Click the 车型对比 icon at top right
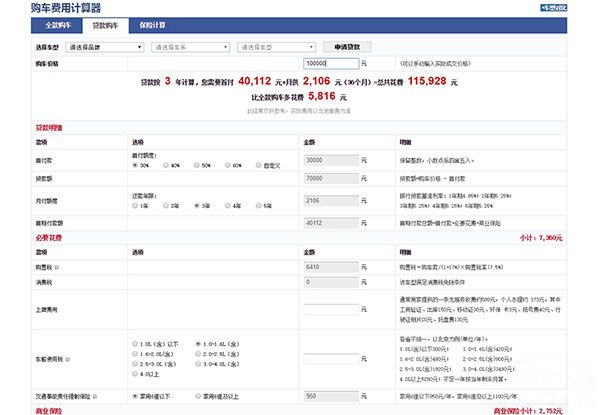The image size is (600, 415). [581, 7]
